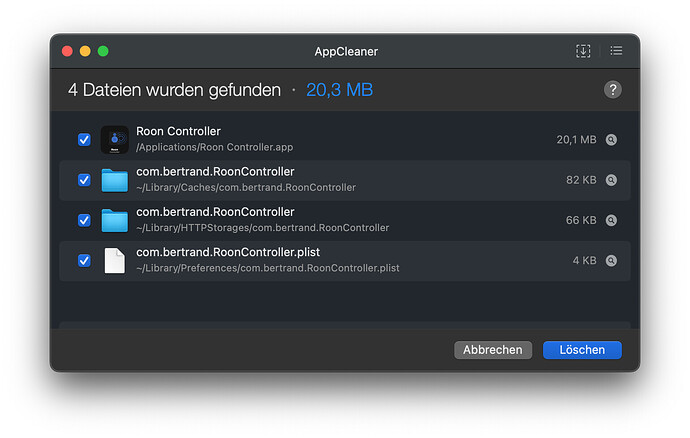
Task: Open the application list view icon
Action: pos(616,51)
